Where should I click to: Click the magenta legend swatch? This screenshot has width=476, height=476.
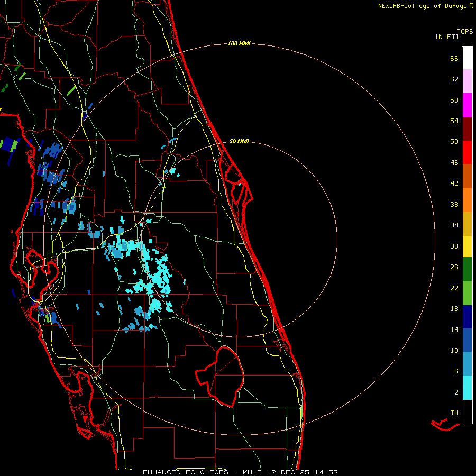point(467,105)
